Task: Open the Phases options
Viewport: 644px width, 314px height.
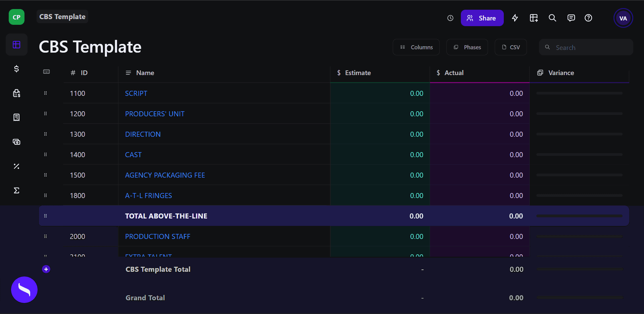Action: (467, 47)
